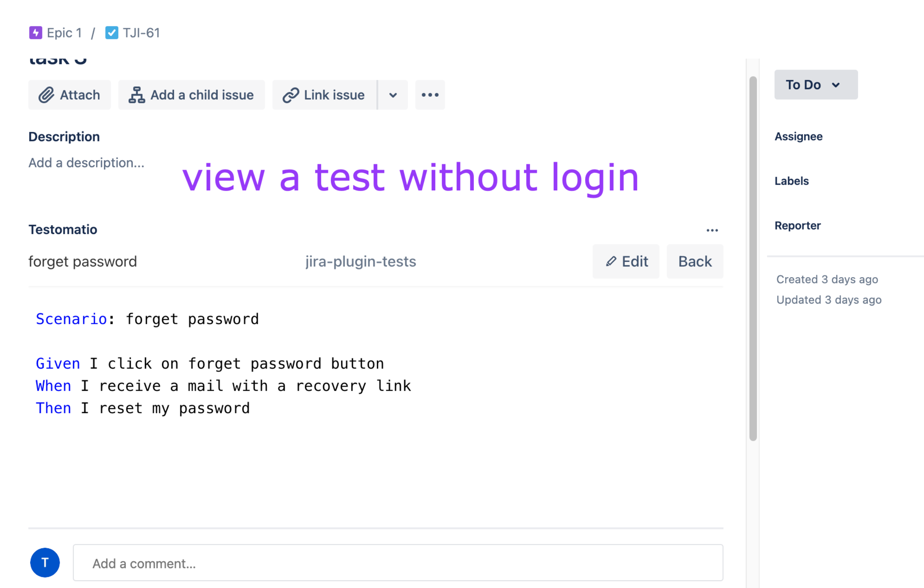Open the To Do status dropdown

pos(815,85)
